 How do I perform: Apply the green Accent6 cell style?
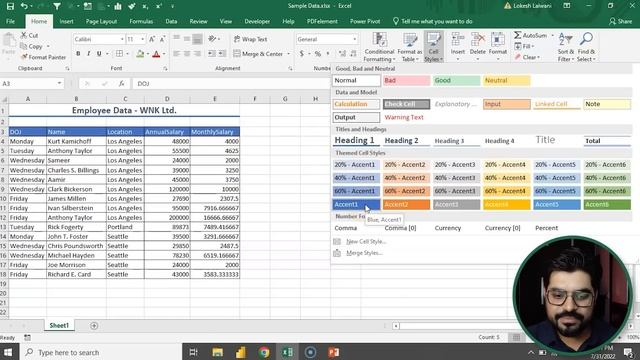607,204
